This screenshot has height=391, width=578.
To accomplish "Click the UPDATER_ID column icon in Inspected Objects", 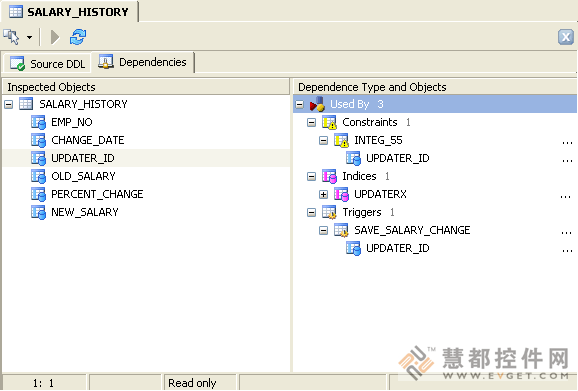I will [x=38, y=158].
